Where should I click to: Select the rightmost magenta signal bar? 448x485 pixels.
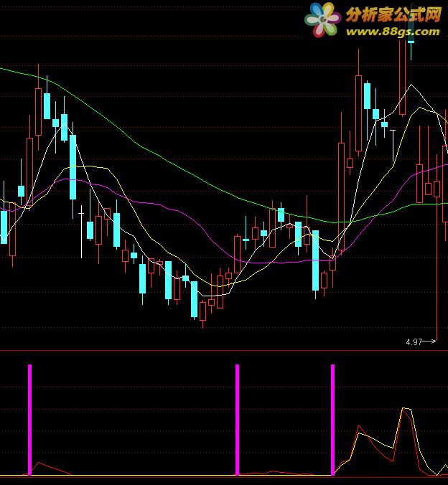(x=333, y=420)
